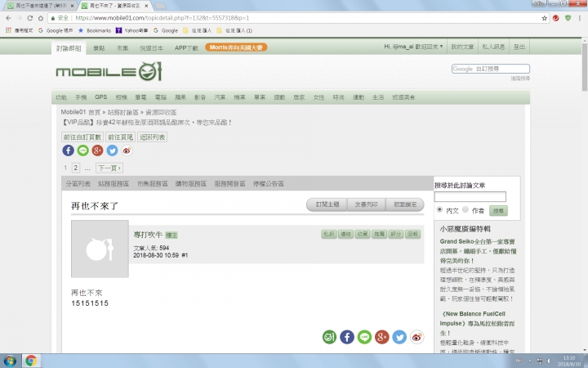Open Chrome's three-dot menu
588x368 pixels.
581,18
